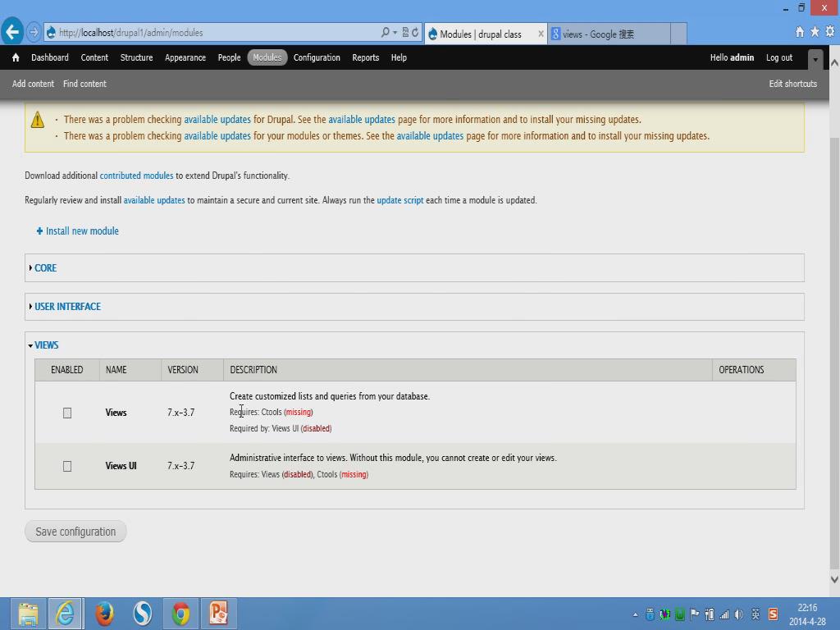Click the browser forward arrow button
This screenshot has width=840, height=630.
pos(33,32)
